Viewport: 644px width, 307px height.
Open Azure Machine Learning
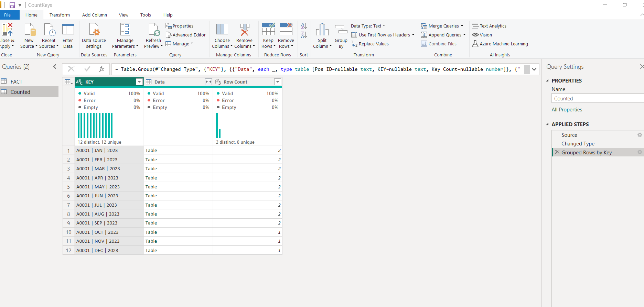point(500,44)
